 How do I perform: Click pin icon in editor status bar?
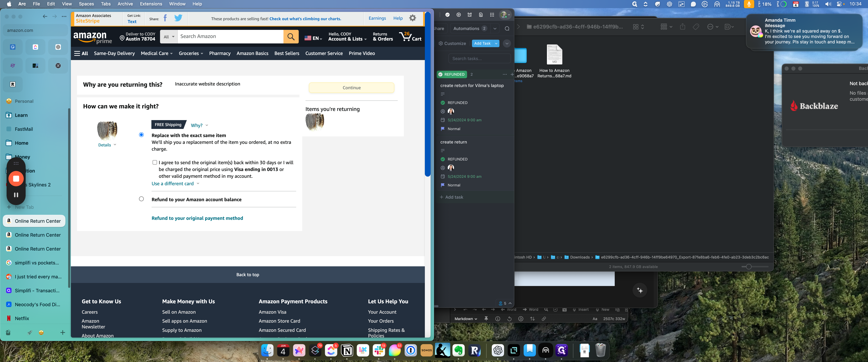click(486, 319)
